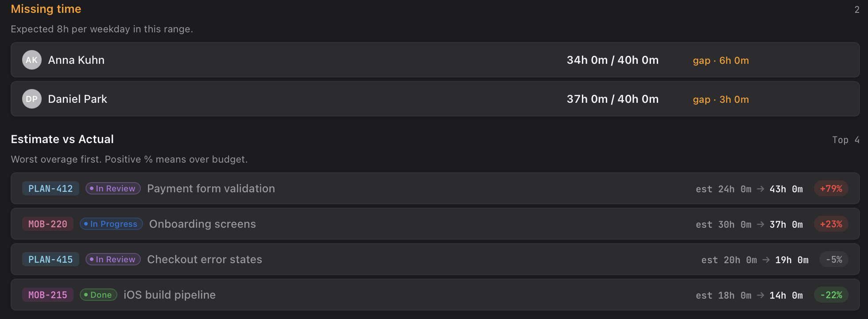This screenshot has width=868, height=319.
Task: Click the +79% overage badge
Action: [831, 188]
